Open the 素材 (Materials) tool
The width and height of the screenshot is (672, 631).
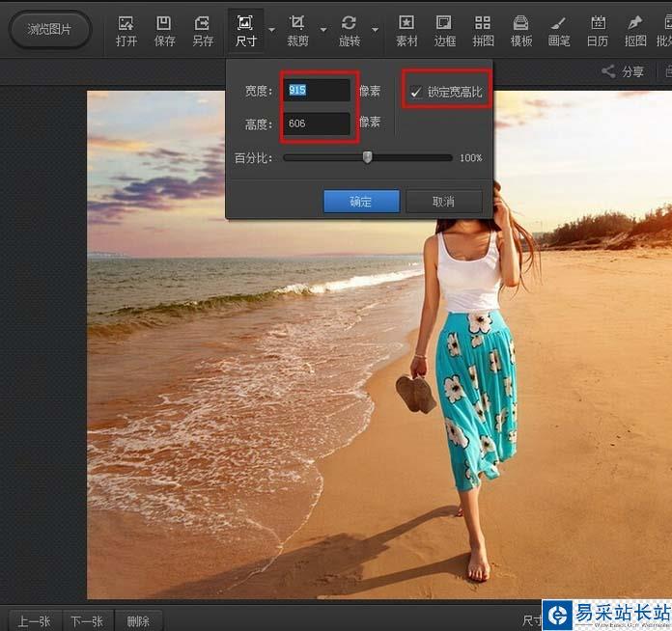(x=406, y=30)
